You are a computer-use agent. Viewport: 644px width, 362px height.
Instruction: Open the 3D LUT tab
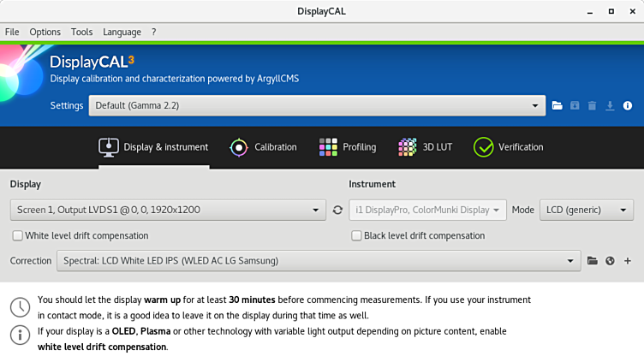(425, 147)
